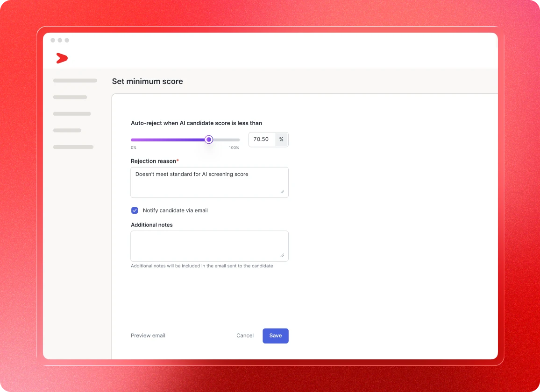Image resolution: width=540 pixels, height=392 pixels.
Task: Click the 'Set minimum score' heading
Action: tap(148, 81)
